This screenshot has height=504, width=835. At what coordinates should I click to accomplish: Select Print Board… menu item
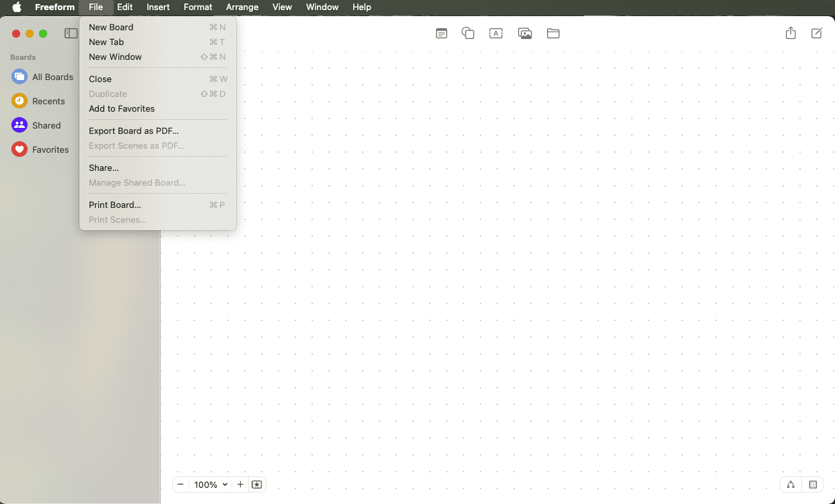click(x=157, y=205)
